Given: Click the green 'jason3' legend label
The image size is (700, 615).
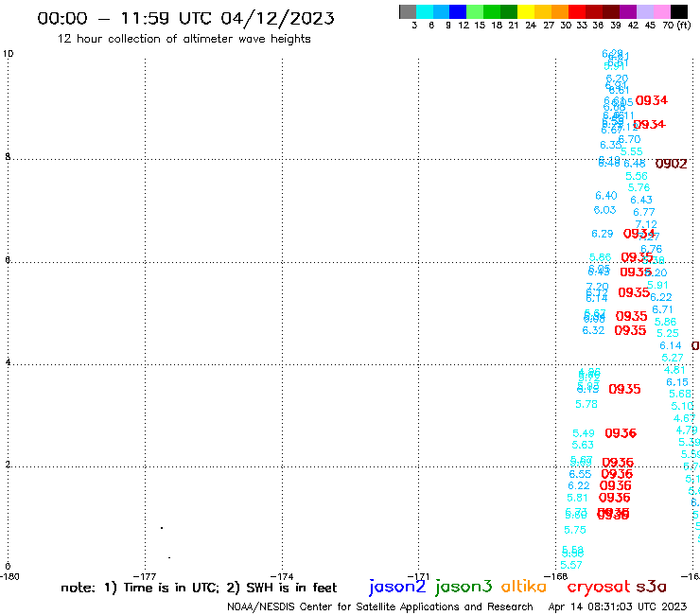Looking at the screenshot, I should coord(464,587).
